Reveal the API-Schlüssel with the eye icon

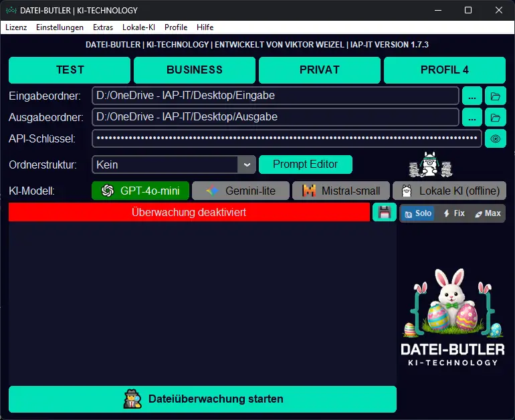[x=496, y=139]
